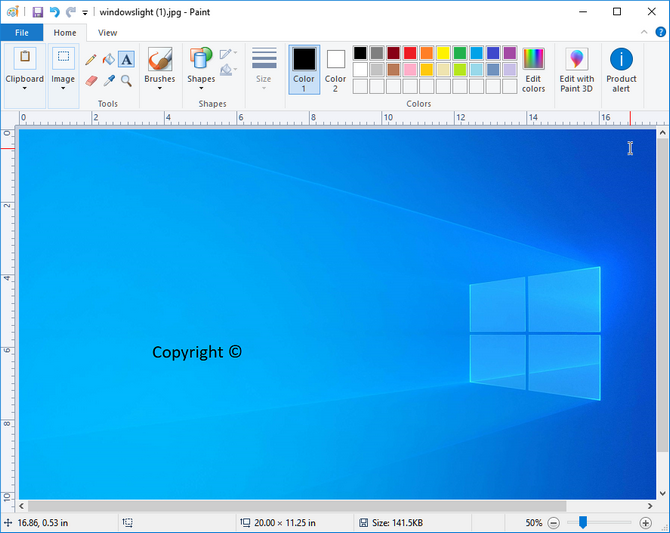Pick the green color swatch
The image size is (670, 533).
point(460,53)
